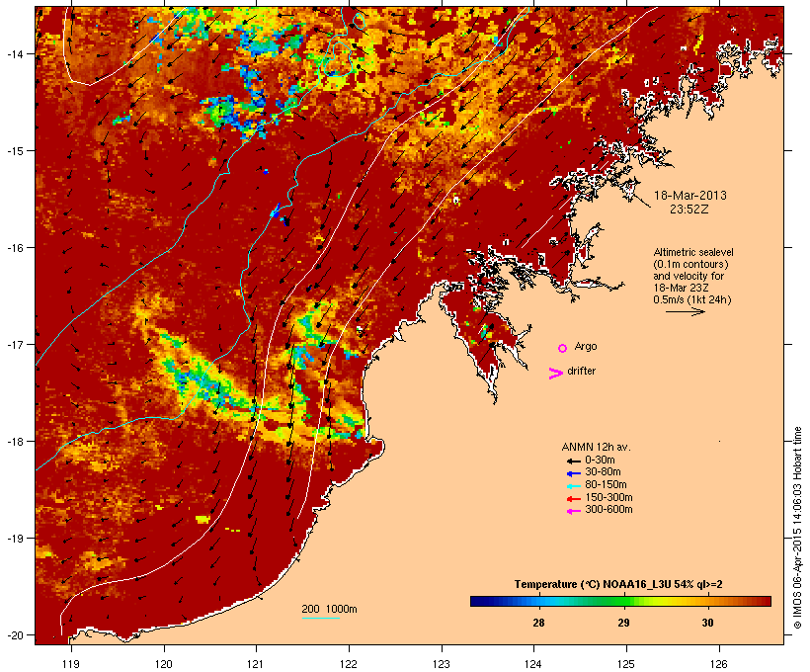Click the 23:52Z time label
The image size is (810, 672).
[689, 210]
